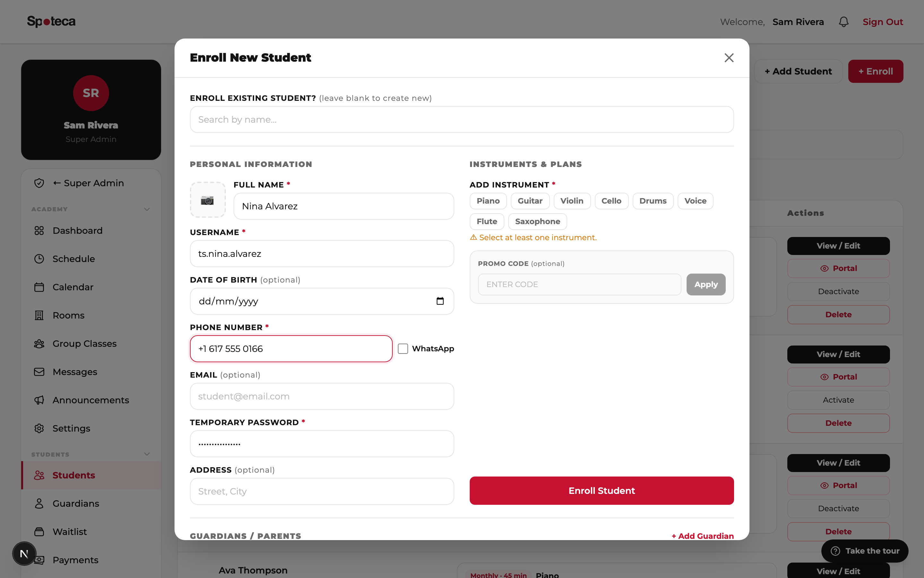Select the Saxophone instrument chip
924x578 pixels.
[x=538, y=222]
